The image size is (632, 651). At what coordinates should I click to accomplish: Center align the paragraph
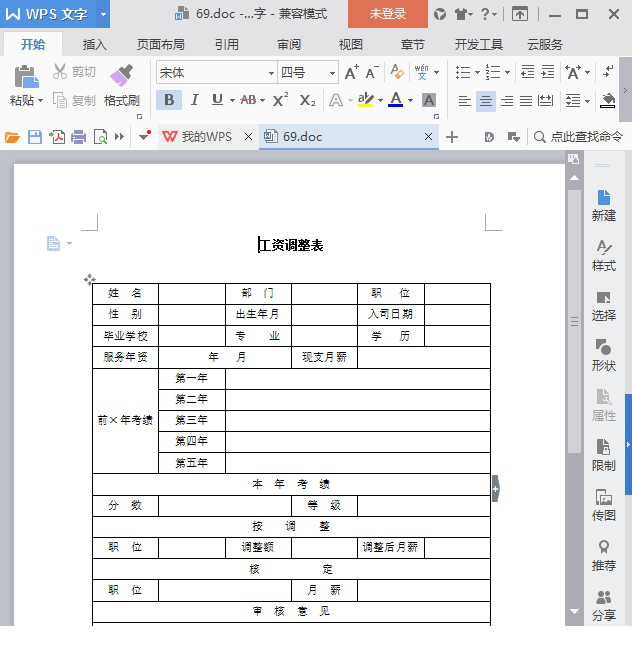coord(485,100)
